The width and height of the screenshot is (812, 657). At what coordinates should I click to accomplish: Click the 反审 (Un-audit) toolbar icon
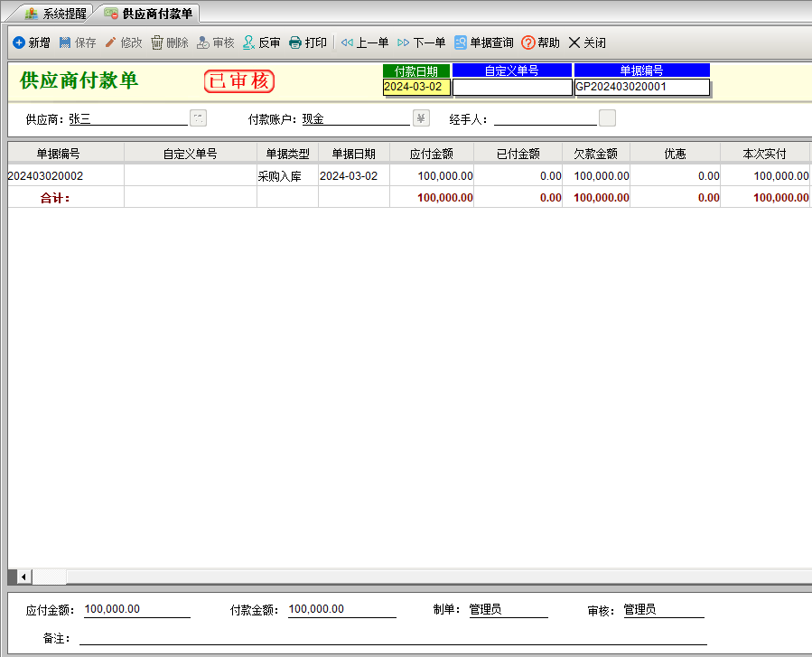point(262,42)
